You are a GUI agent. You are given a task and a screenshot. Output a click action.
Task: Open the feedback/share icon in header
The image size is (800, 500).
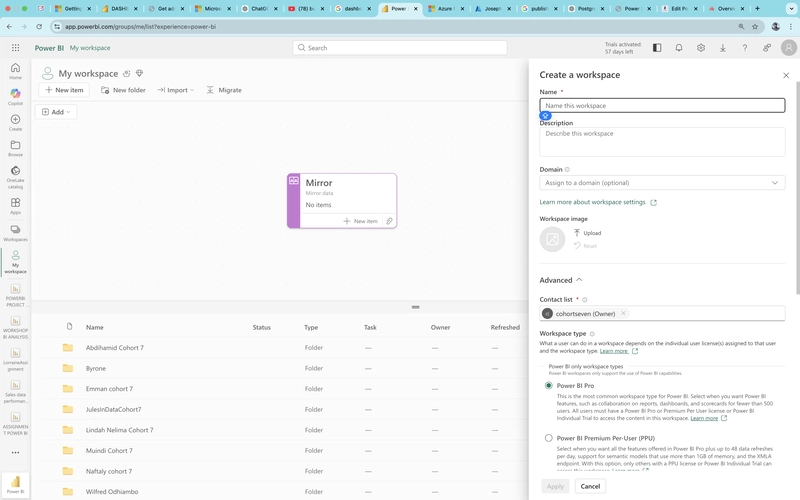coord(766,47)
